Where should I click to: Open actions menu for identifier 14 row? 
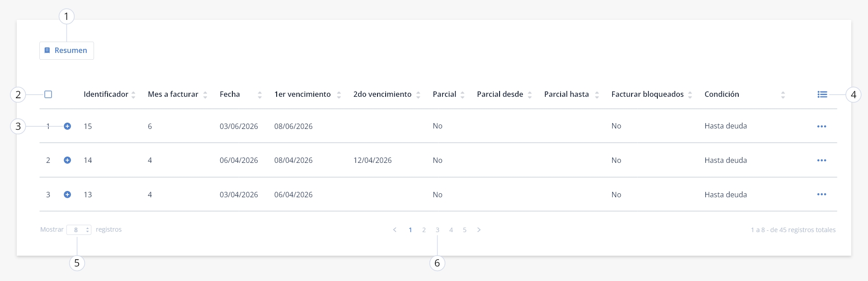coord(822,160)
